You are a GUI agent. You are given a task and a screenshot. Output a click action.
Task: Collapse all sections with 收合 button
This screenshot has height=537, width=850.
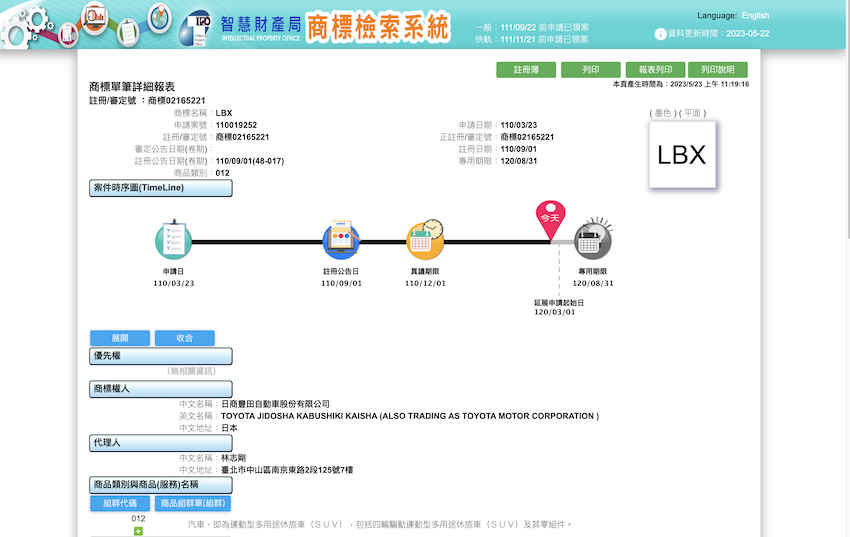(184, 338)
